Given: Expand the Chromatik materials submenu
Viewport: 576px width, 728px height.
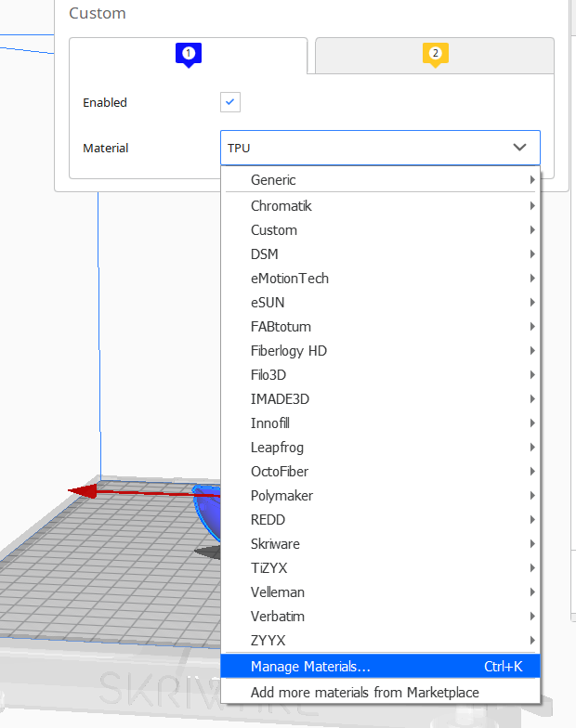Looking at the screenshot, I should pyautogui.click(x=380, y=206).
